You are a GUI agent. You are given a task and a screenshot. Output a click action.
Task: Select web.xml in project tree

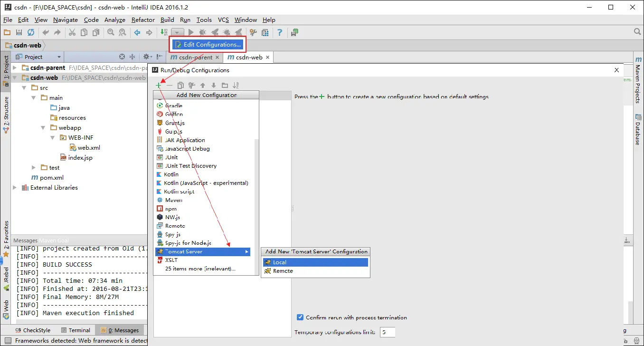click(x=85, y=148)
